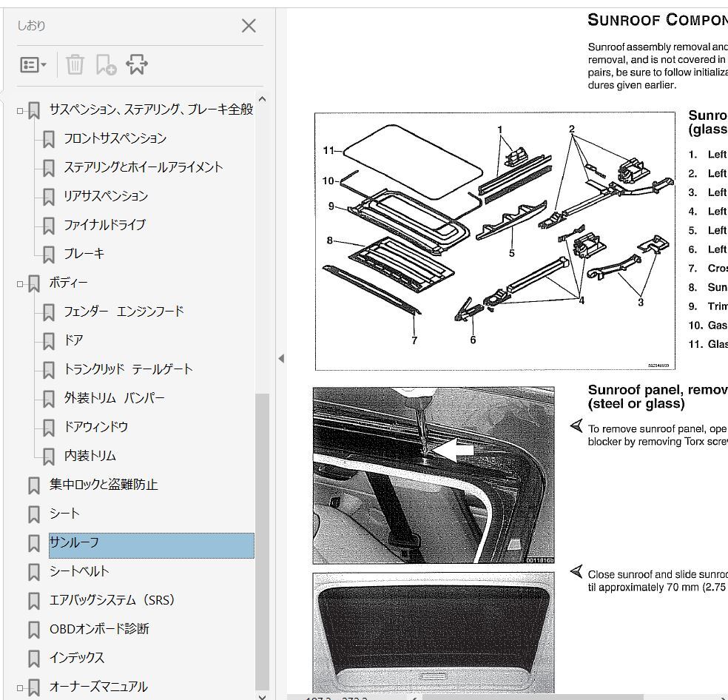Select the ブレーキ bookmark entry
The height and width of the screenshot is (700, 728).
tap(84, 254)
